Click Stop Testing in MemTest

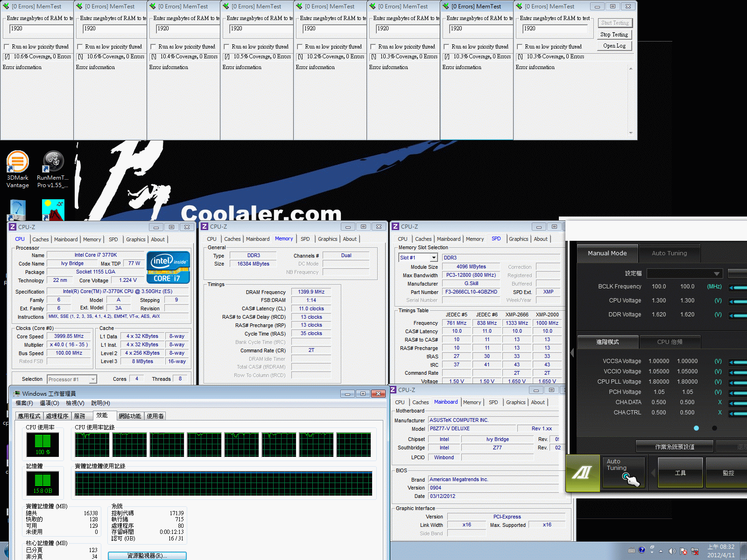click(x=614, y=35)
